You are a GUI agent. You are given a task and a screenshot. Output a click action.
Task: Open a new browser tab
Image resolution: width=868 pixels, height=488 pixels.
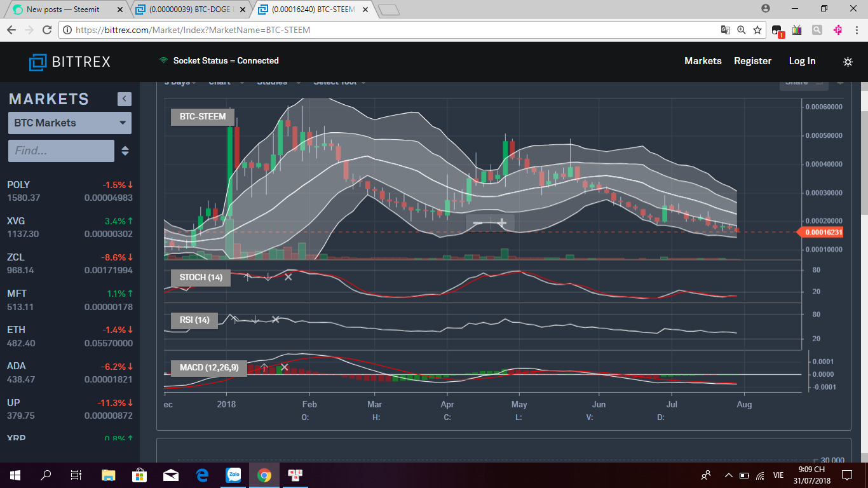[x=388, y=10]
